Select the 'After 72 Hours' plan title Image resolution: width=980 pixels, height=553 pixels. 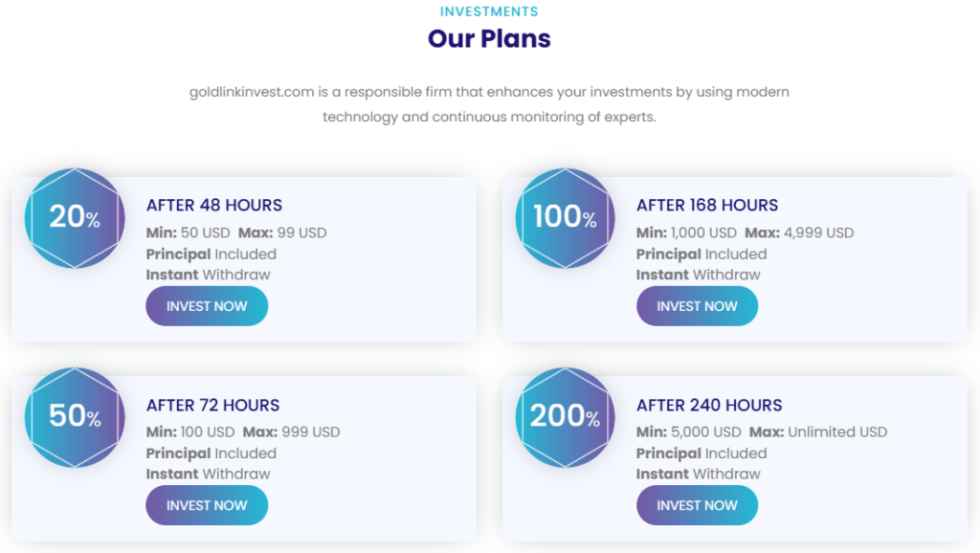213,405
